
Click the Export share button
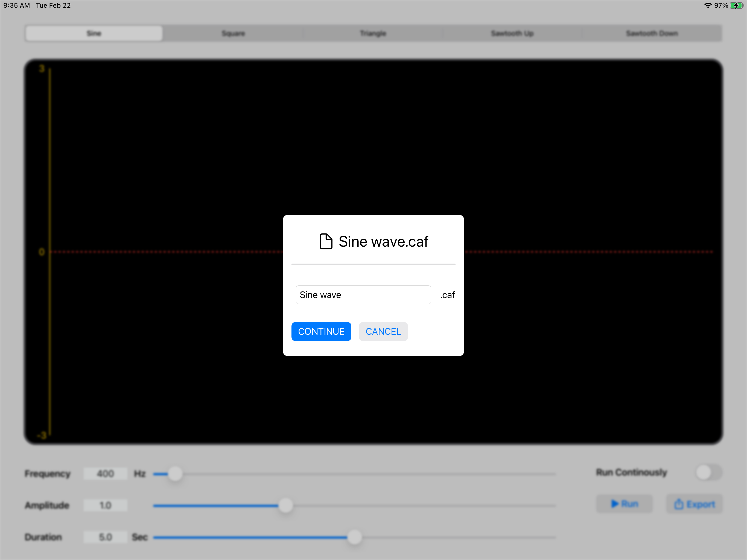pyautogui.click(x=694, y=504)
